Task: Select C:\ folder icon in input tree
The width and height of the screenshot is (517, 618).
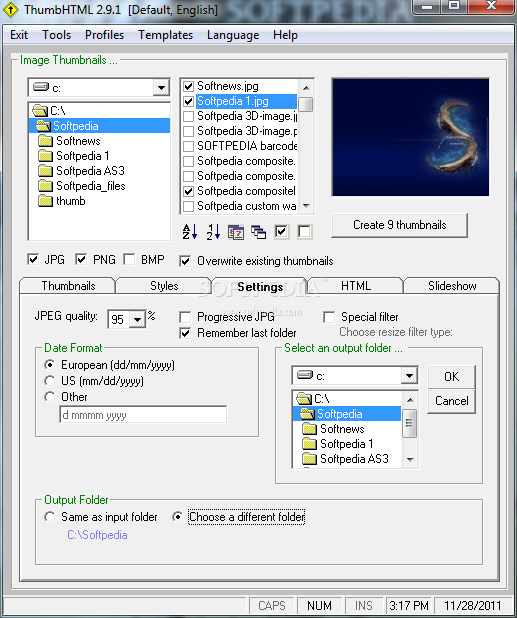Action: point(40,111)
